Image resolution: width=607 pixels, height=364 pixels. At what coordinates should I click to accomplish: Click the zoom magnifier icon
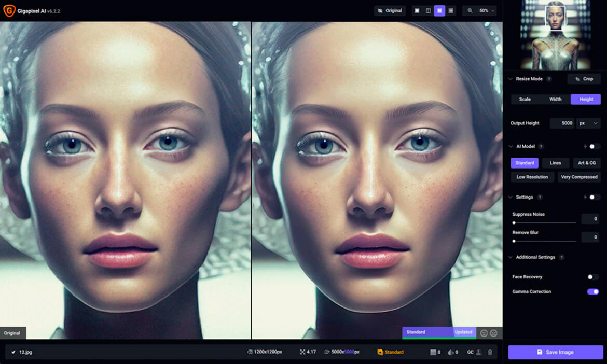[x=470, y=11]
